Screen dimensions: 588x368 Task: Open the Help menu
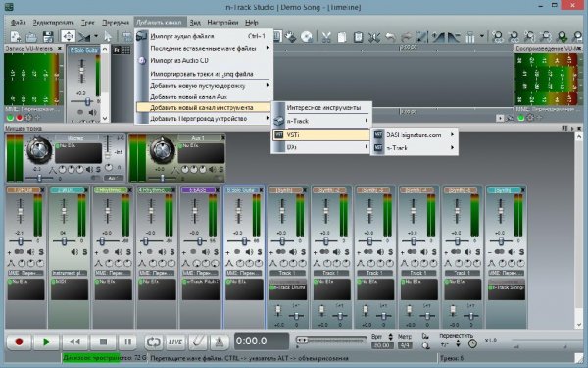tap(252, 23)
